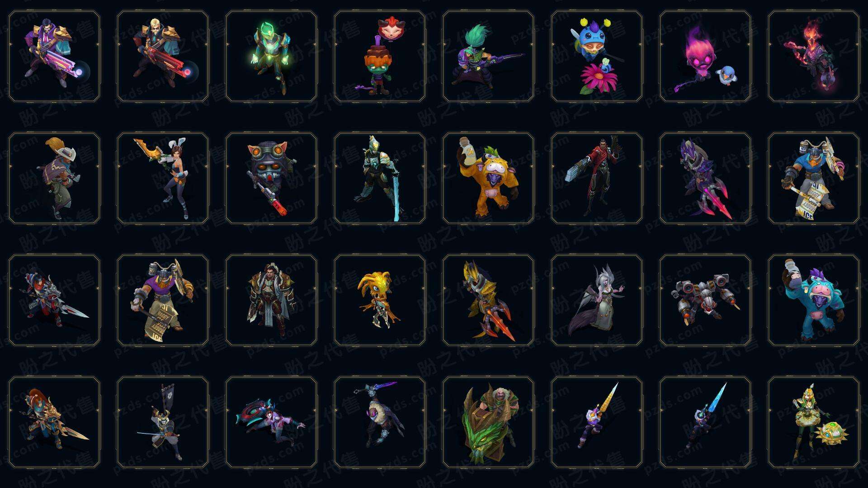The image size is (868, 488).
Task: Select the red-coated man with dual pistols
Action: click(x=597, y=178)
